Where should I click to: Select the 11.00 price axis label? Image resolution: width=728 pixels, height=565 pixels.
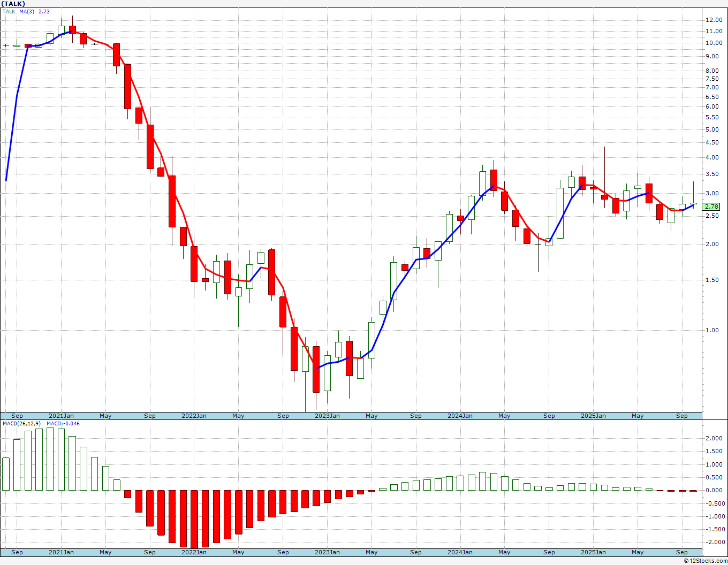point(714,32)
